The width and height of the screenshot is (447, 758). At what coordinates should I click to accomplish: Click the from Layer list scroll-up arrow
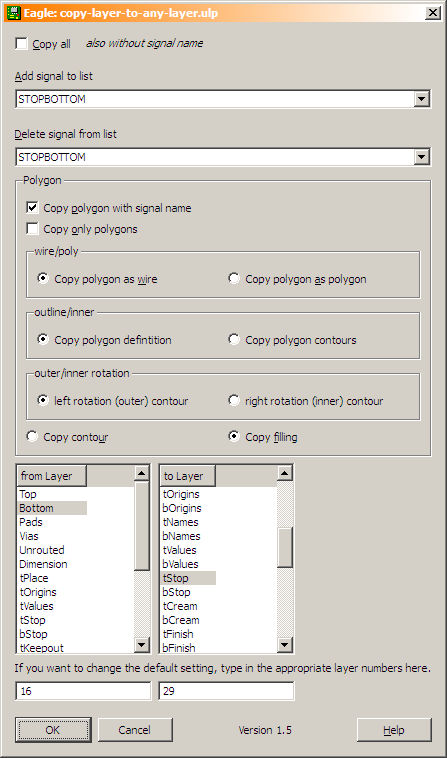(x=142, y=473)
